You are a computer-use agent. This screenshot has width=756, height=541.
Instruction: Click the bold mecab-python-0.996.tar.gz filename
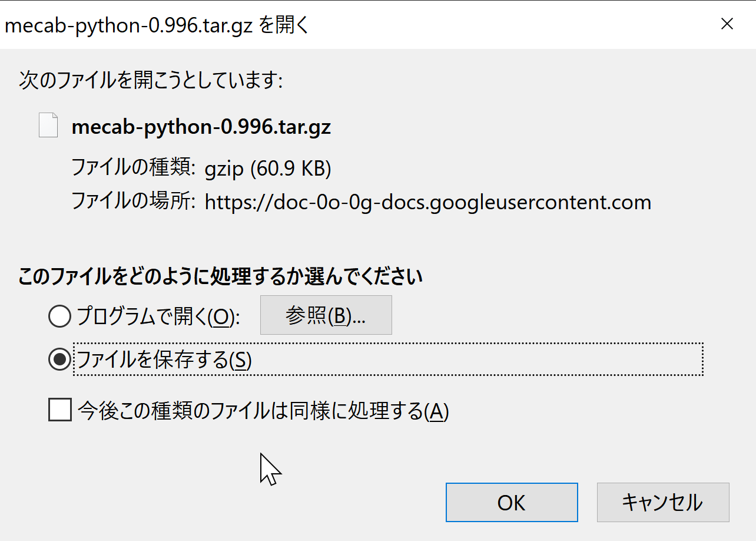click(201, 127)
